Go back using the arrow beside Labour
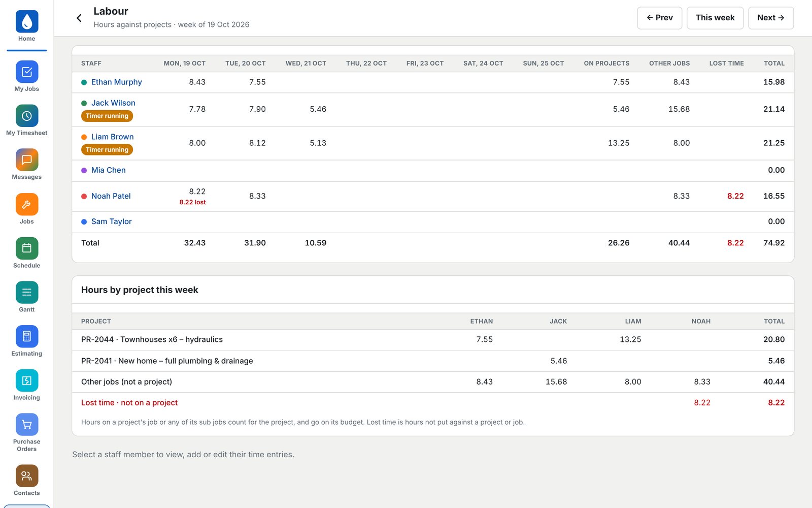Screen dimensions: 812x508 tap(79, 18)
